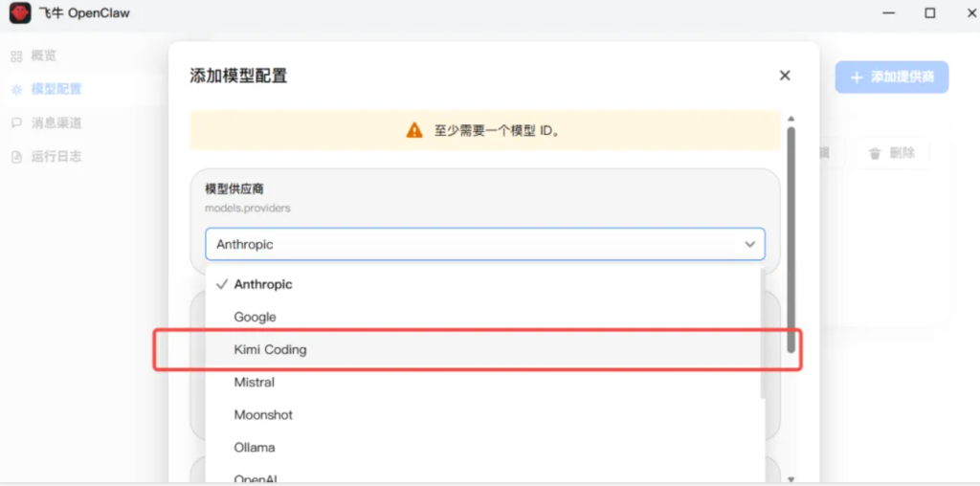This screenshot has height=486, width=980.
Task: Click the orange warning triangle icon
Action: [x=413, y=130]
